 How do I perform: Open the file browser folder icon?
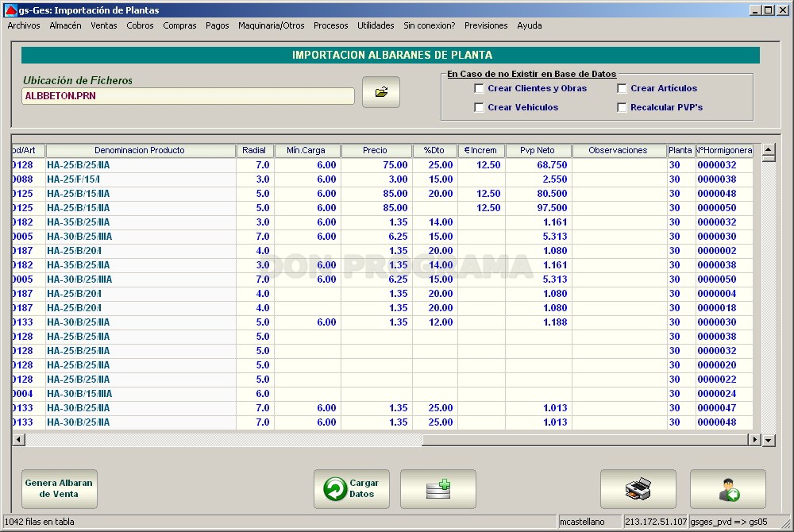[381, 92]
